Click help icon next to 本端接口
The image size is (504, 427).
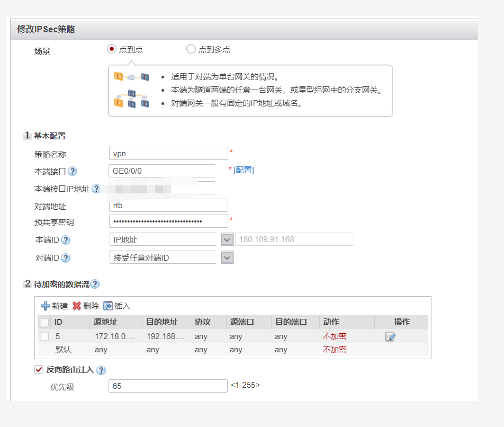73,171
